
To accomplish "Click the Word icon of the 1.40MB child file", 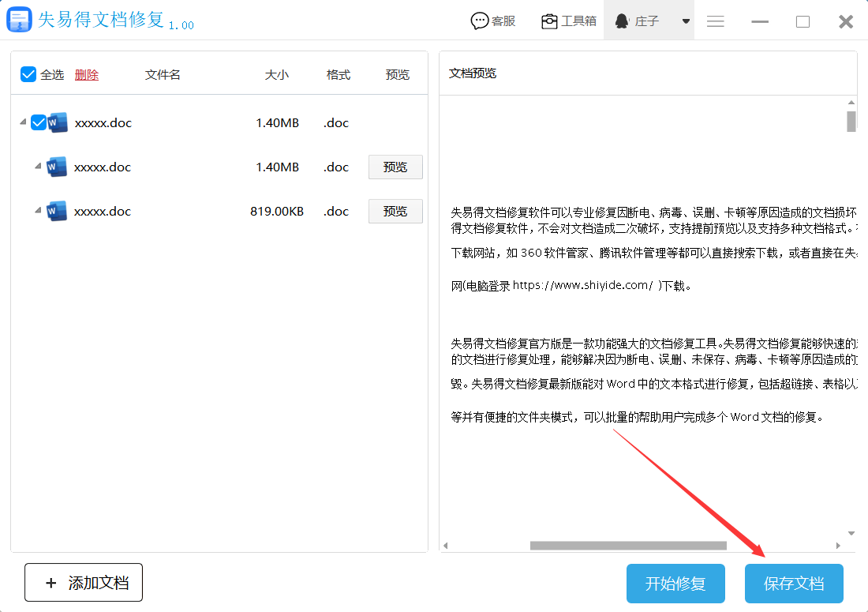I will tap(57, 167).
